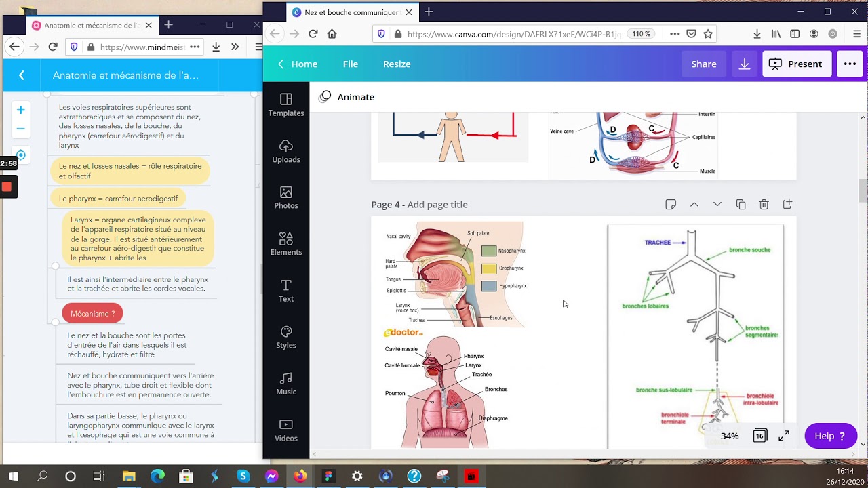Enter fullscreen mode in Canva
This screenshot has height=488, width=868.
click(x=783, y=436)
